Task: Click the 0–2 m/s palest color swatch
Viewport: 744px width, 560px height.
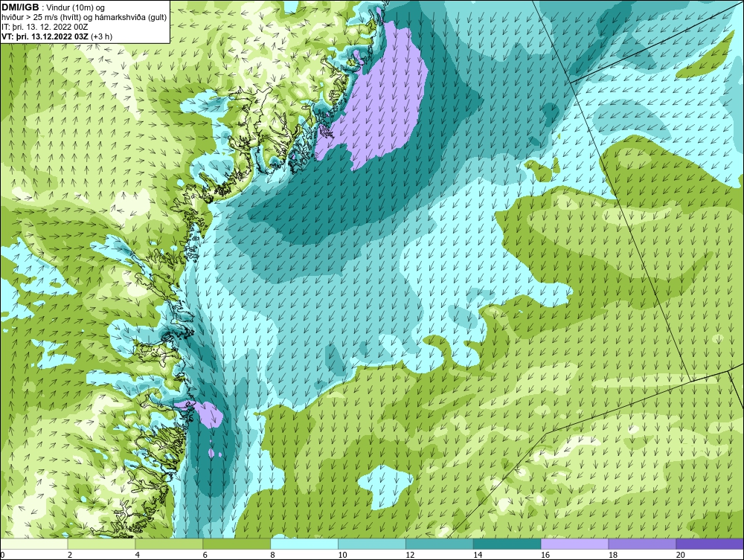Action: point(34,544)
